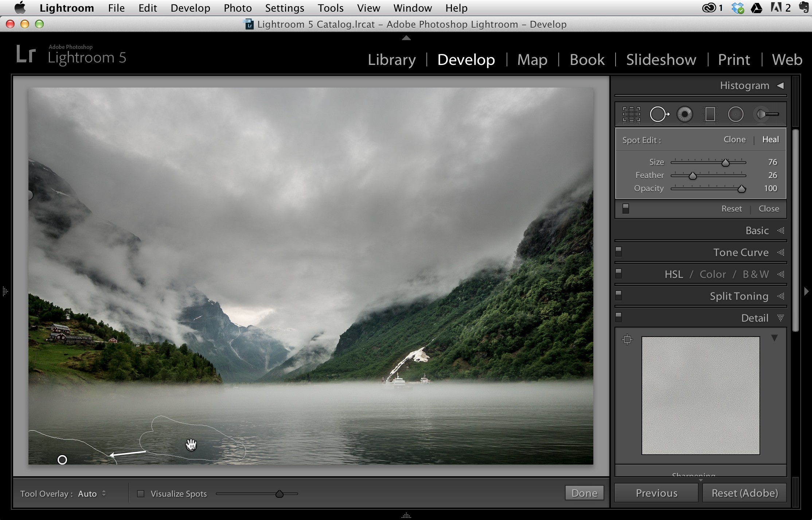Click the Feather slider handle
Screen dimensions: 812x520
[692, 176]
